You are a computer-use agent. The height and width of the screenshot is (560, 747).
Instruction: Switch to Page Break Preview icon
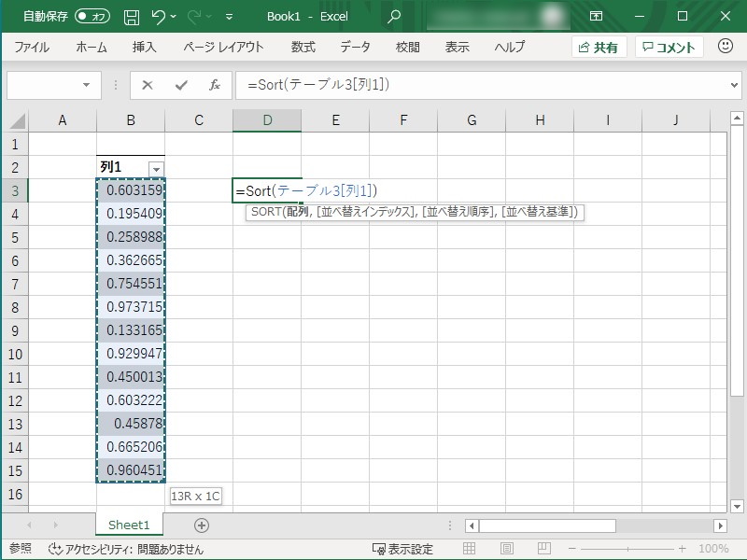544,549
